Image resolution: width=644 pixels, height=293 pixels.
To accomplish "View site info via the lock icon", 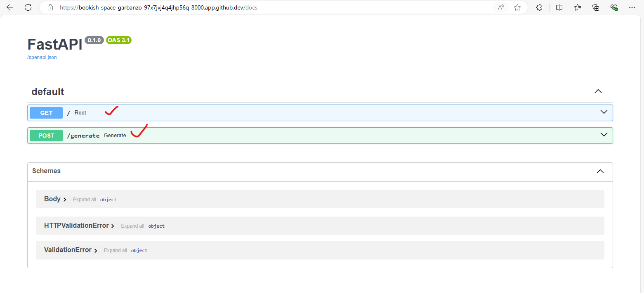I will pyautogui.click(x=50, y=7).
